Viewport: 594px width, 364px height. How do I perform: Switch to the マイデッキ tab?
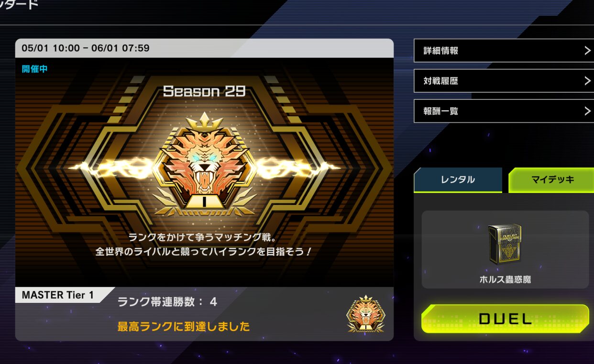point(551,180)
